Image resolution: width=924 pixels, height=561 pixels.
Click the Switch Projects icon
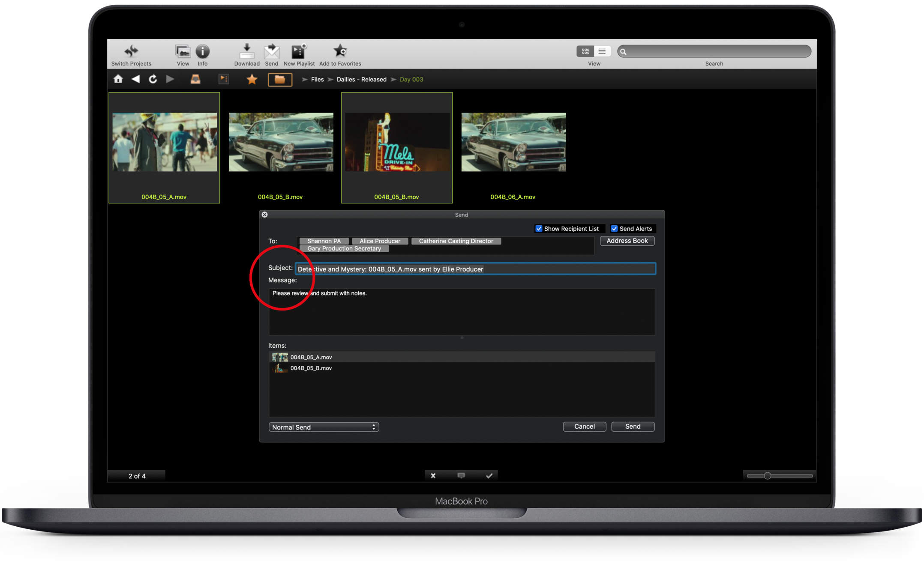coord(131,52)
